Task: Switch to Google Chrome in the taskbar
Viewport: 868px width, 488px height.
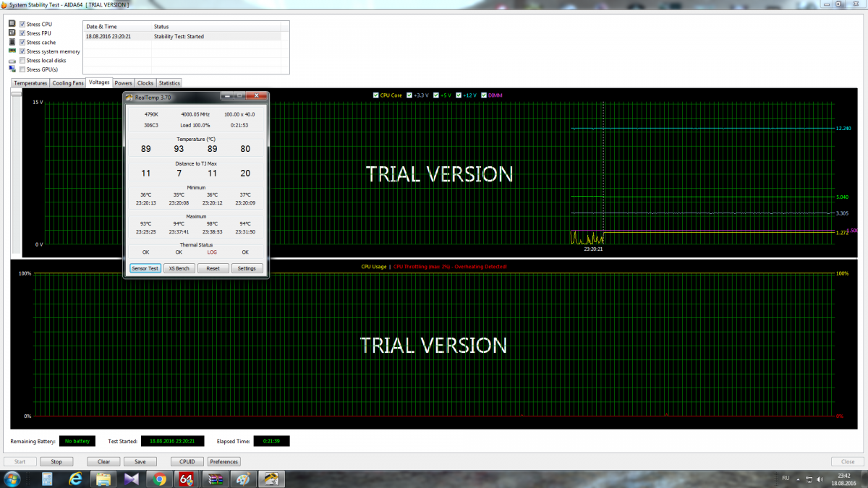Action: pos(159,479)
